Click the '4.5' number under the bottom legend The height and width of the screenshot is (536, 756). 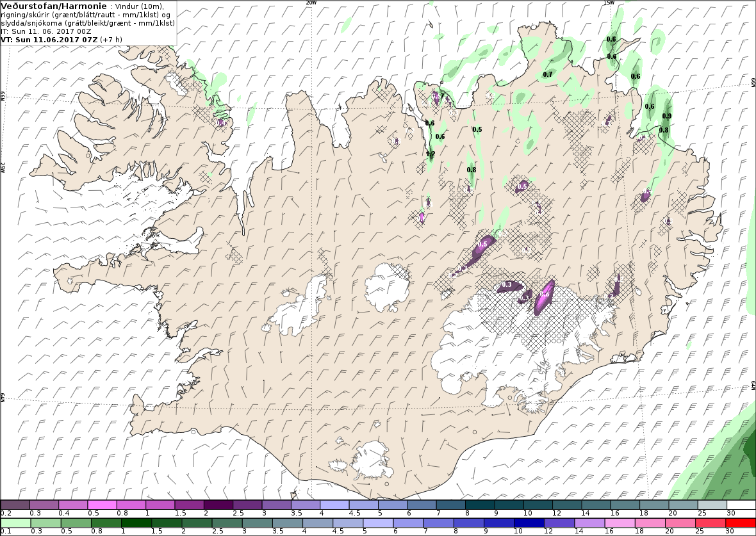pos(338,531)
